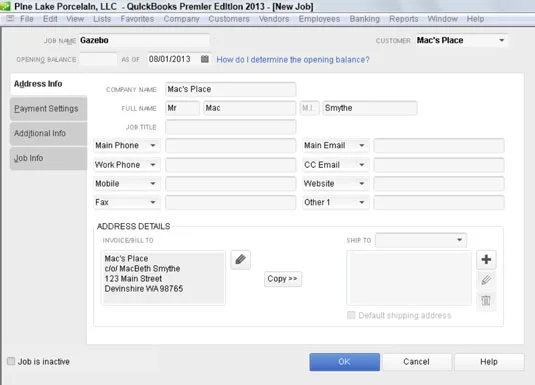Click the QuickBooks application icon in title bar

click(5, 6)
